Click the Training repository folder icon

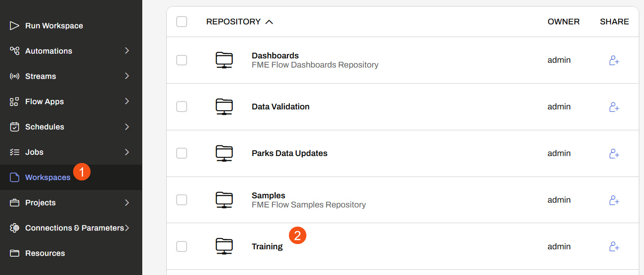(x=224, y=247)
